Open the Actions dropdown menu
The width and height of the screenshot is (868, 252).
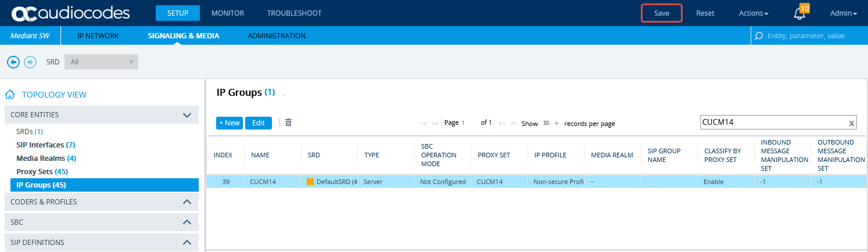pos(754,13)
